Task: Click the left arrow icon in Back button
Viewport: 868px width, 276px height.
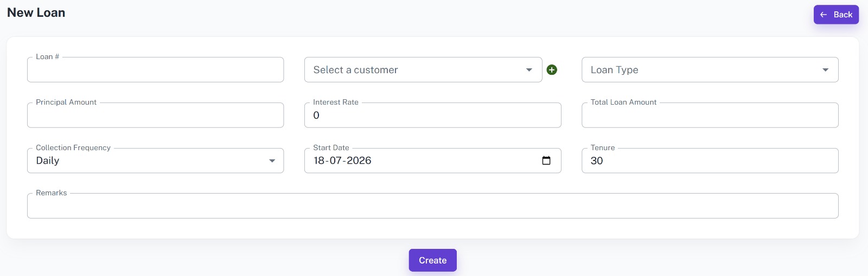Action: (x=824, y=15)
